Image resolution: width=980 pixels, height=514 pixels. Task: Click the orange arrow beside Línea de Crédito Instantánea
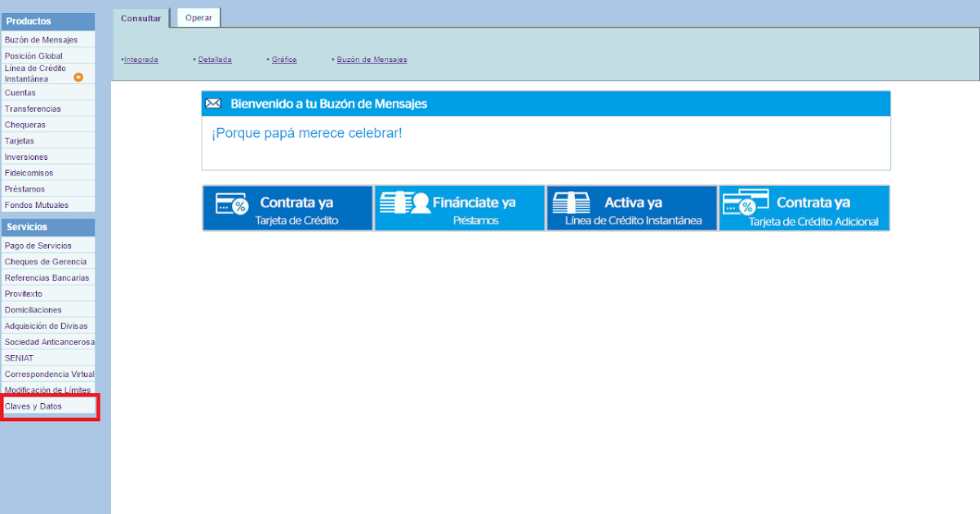click(78, 77)
